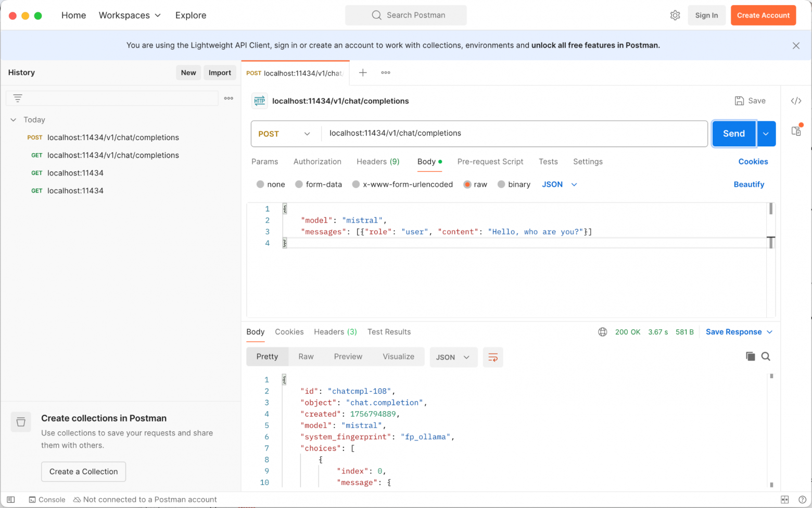The height and width of the screenshot is (508, 812).
Task: View the response Headers (3) tab
Action: 335,332
